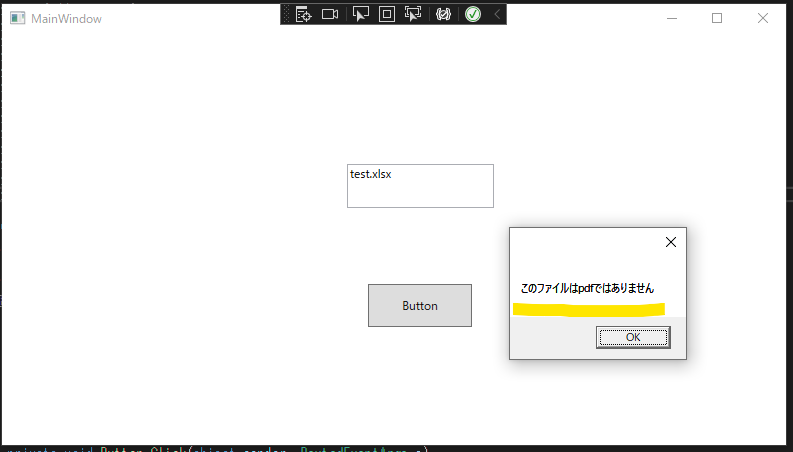
Task: Click the MainWindow title text
Action: 66,18
